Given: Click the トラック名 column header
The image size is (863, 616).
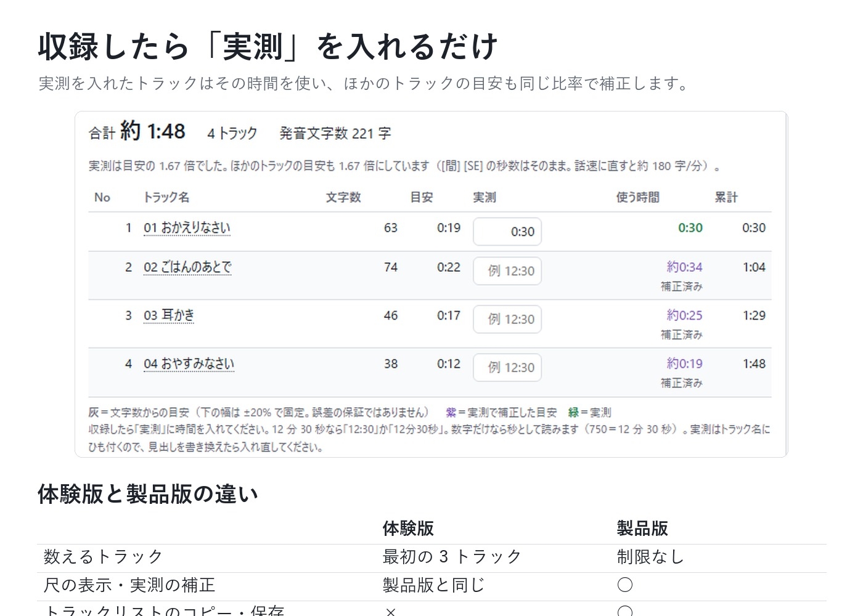Looking at the screenshot, I should pos(166,197).
